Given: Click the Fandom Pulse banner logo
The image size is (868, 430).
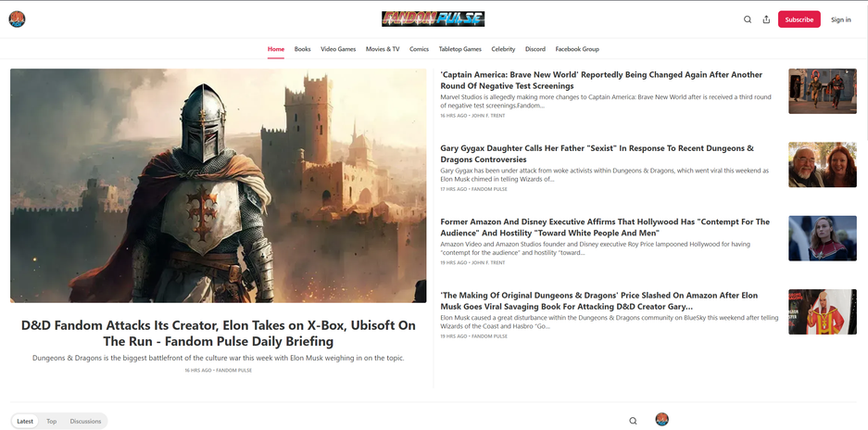Looking at the screenshot, I should pyautogui.click(x=433, y=19).
